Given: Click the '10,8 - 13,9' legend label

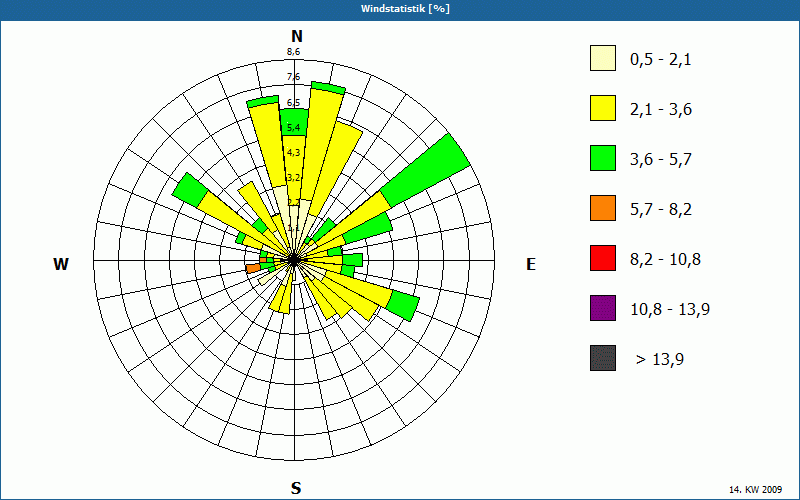Looking at the screenshot, I should click(670, 310).
